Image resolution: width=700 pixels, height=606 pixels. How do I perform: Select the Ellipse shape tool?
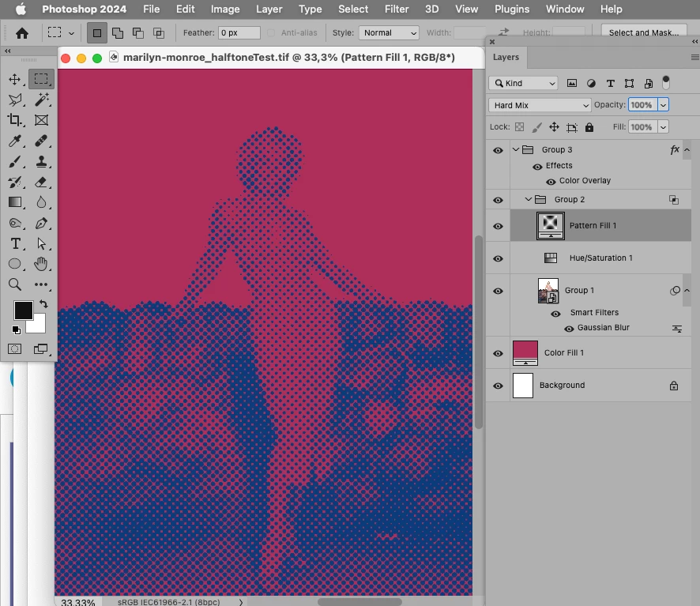click(15, 264)
